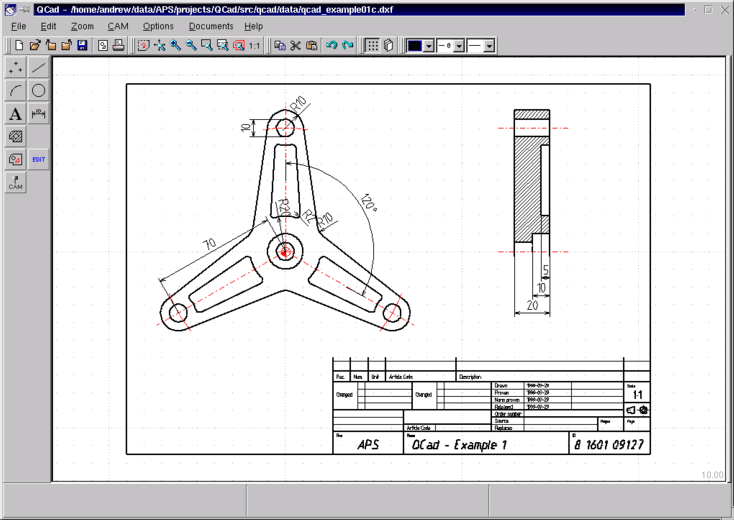Click the New document icon

tap(19, 45)
